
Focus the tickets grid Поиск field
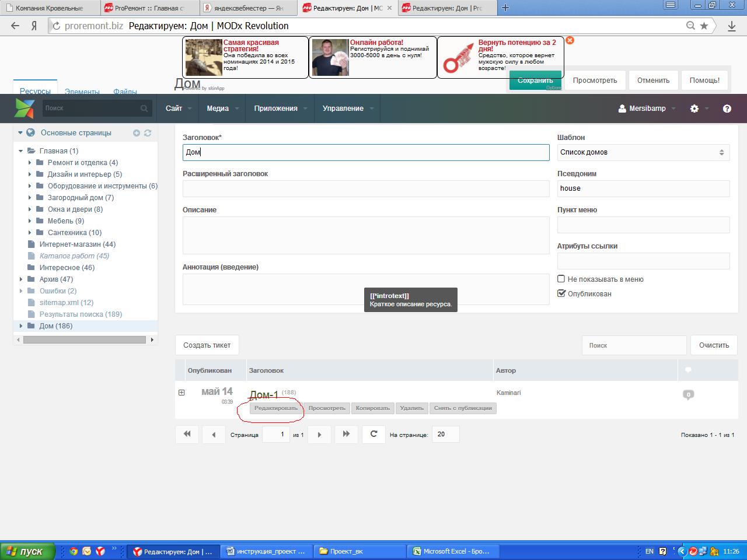tap(634, 345)
